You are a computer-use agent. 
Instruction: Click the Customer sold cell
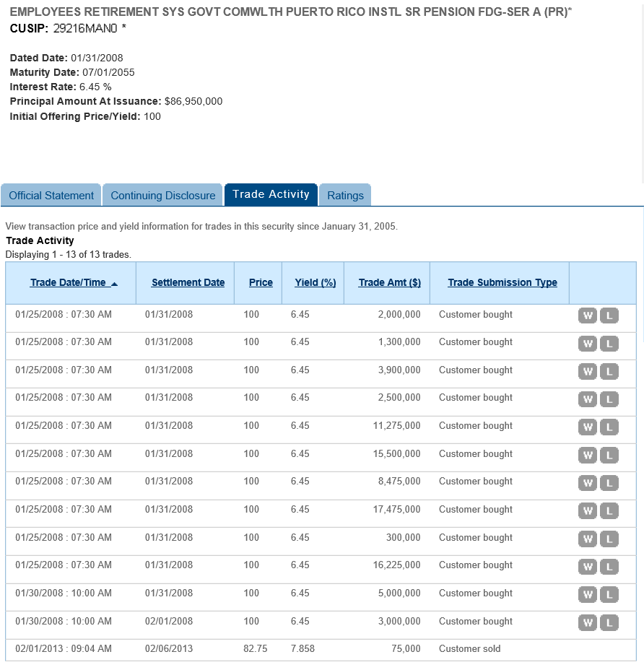pos(470,648)
